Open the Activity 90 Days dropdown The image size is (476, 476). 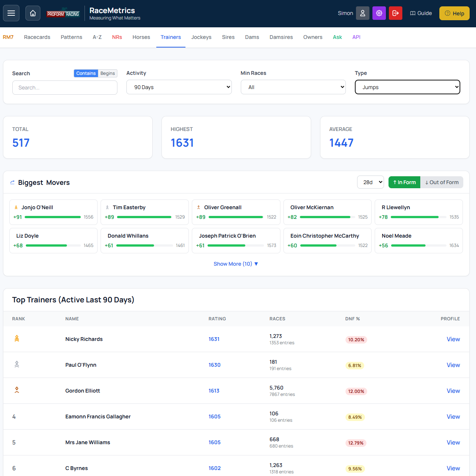pos(179,87)
